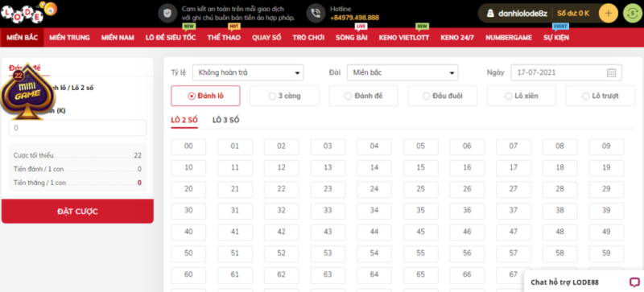Viewport: 644px width, 292px height.
Task: Select the 3 càng radio option
Action: click(285, 96)
